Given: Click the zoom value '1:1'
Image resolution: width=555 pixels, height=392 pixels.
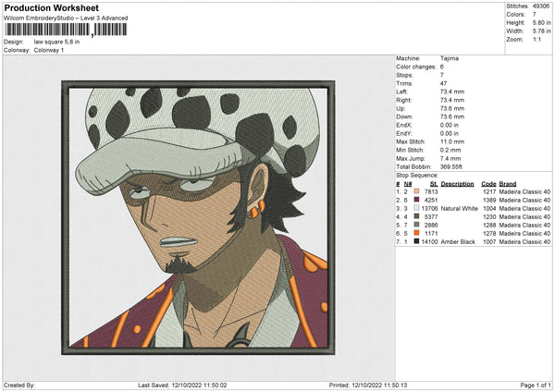Looking at the screenshot, I should 536,39.
